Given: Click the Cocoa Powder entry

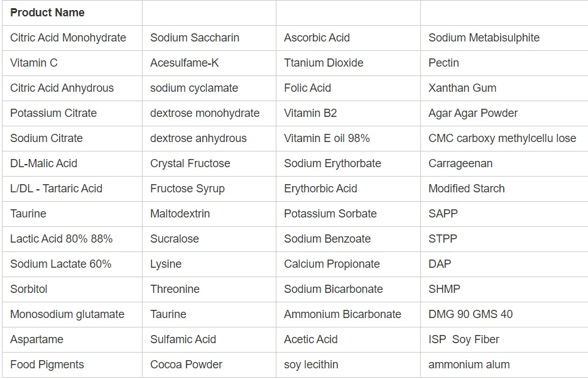Looking at the screenshot, I should click(187, 365).
